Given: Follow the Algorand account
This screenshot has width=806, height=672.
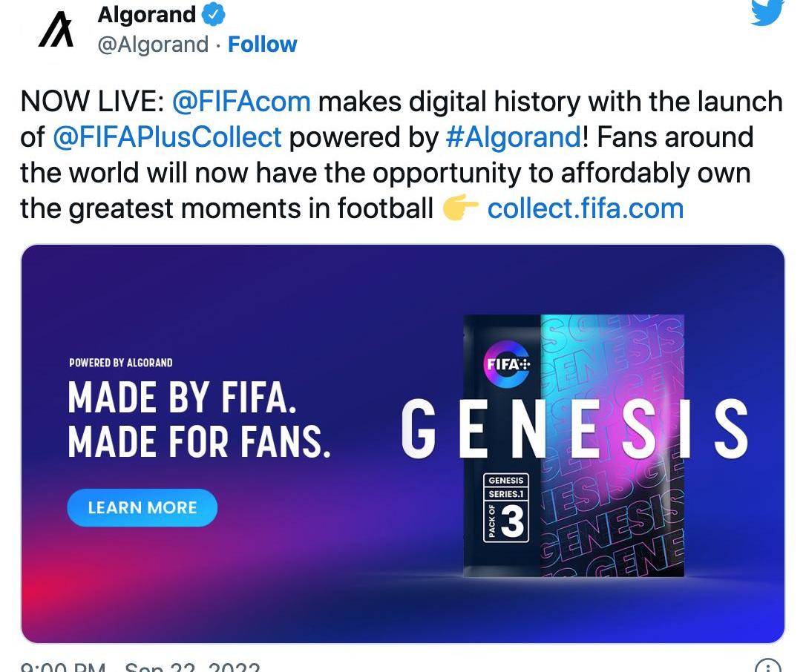Looking at the screenshot, I should click(x=262, y=45).
